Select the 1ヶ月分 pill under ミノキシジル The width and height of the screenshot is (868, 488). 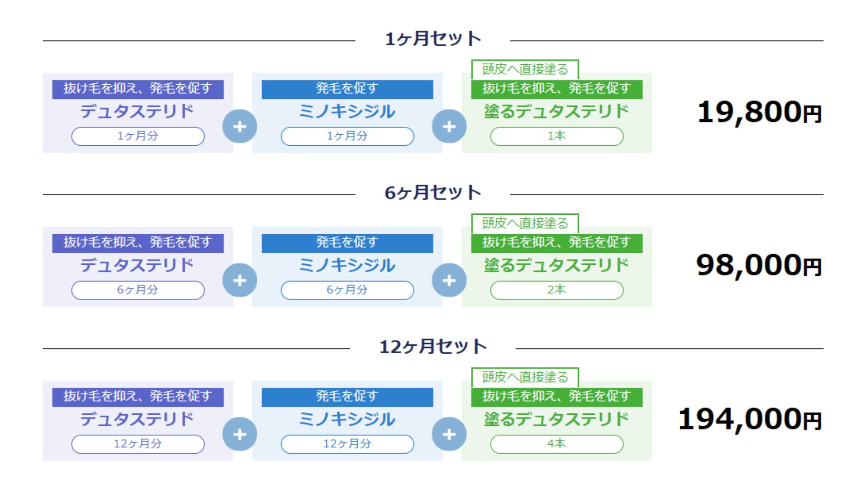tap(347, 136)
